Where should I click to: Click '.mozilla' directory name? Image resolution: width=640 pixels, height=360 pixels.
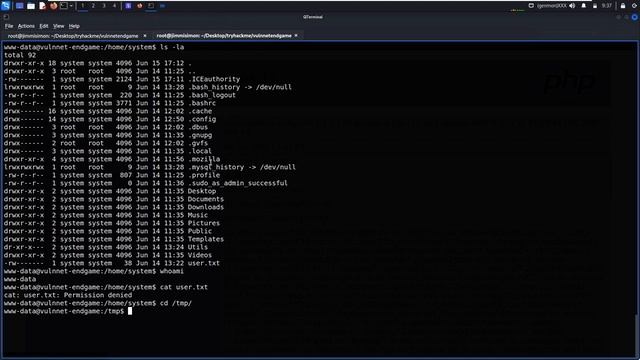pos(204,159)
